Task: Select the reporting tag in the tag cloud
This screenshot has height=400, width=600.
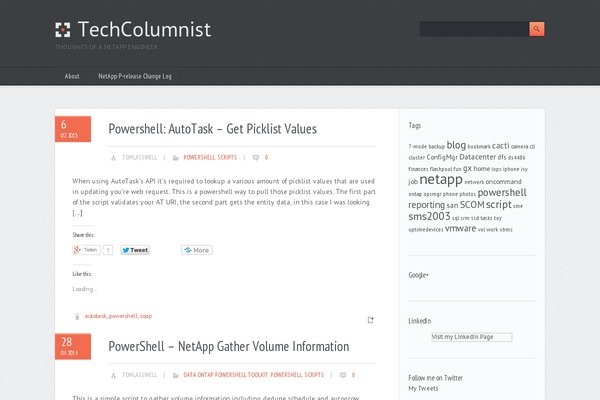Action: [x=426, y=205]
